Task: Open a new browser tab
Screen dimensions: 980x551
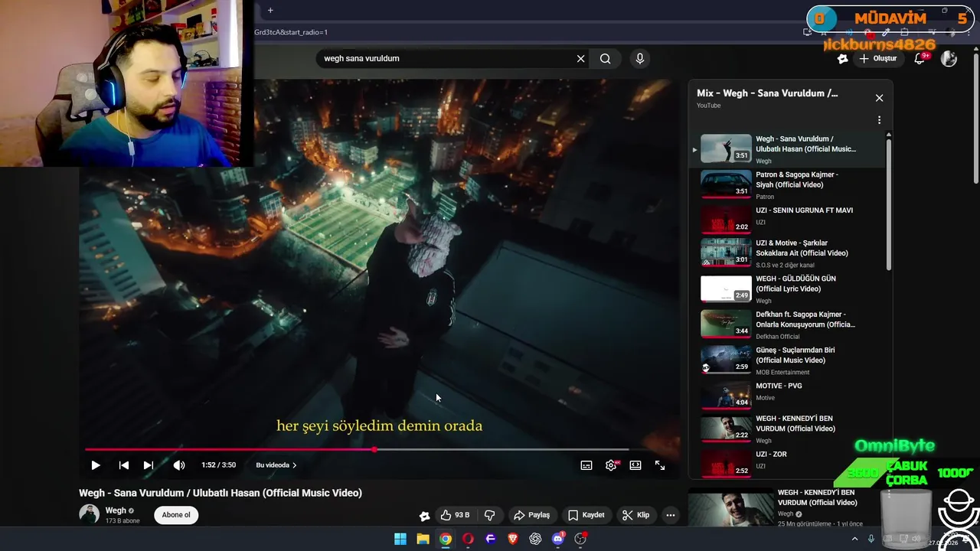Action: click(x=270, y=10)
